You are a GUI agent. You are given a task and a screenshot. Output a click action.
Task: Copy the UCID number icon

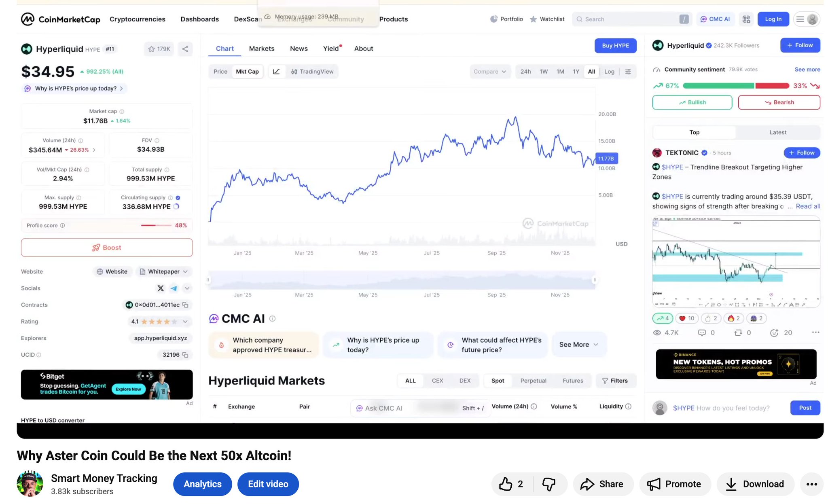(185, 355)
